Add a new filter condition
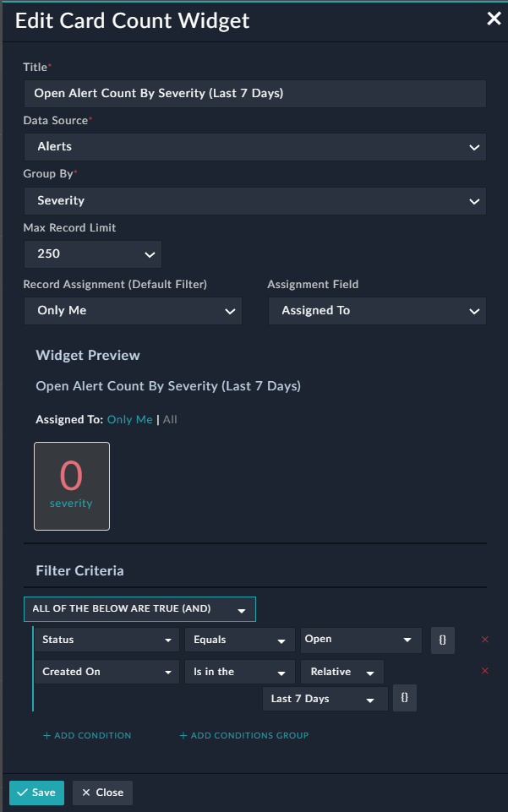 (x=86, y=735)
